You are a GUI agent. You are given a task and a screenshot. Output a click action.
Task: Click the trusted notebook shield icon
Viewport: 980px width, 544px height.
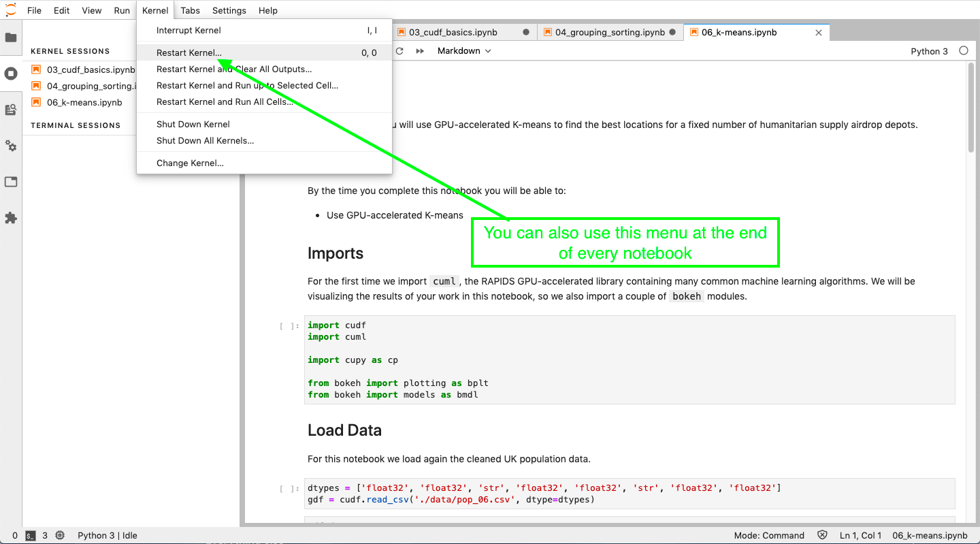pyautogui.click(x=822, y=535)
